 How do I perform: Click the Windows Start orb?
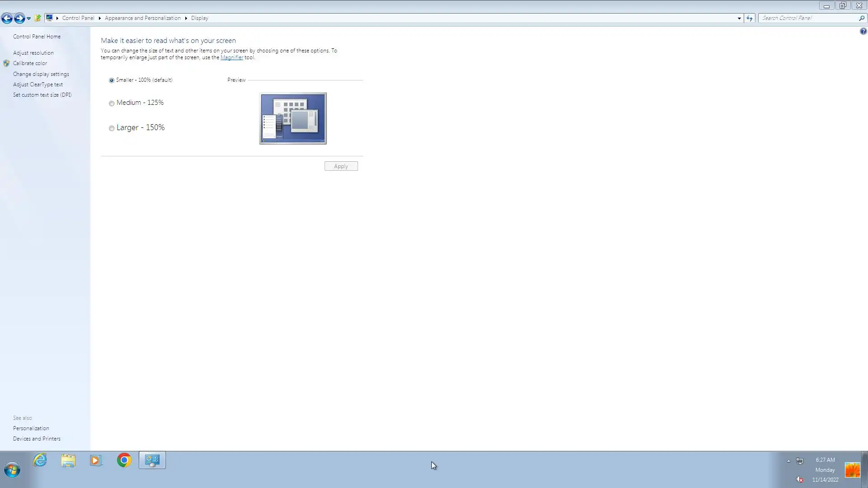(x=12, y=470)
